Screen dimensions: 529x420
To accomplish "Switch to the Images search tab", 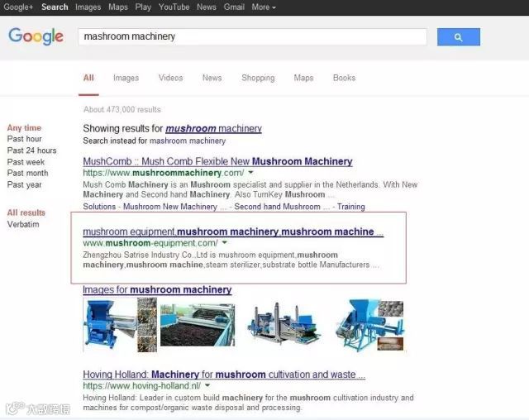I will pos(126,78).
